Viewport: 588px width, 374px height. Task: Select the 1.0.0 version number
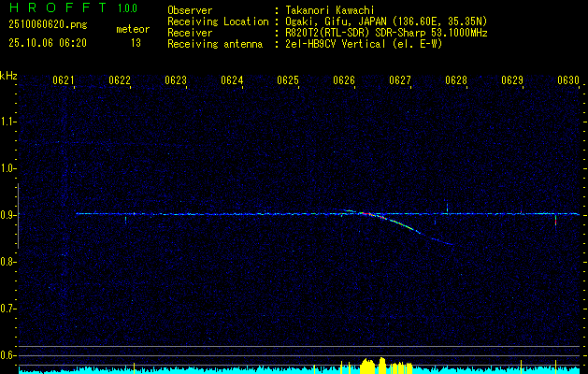tap(128, 9)
